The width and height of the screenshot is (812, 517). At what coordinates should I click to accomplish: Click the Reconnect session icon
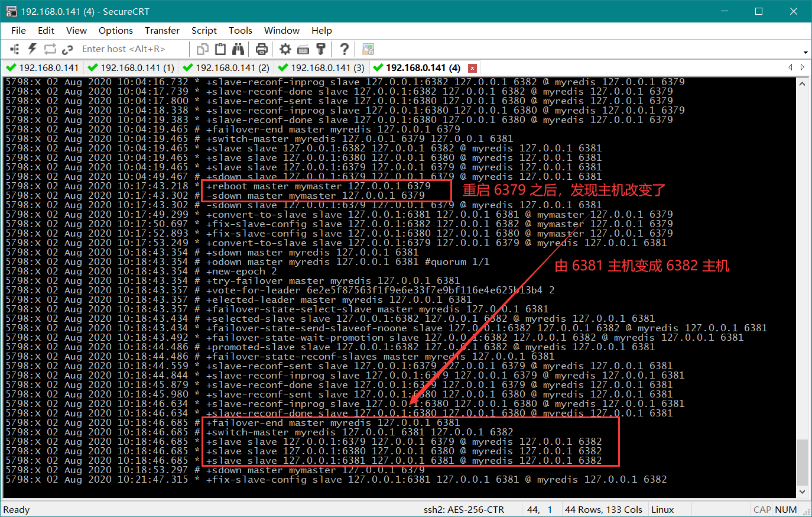tap(50, 49)
